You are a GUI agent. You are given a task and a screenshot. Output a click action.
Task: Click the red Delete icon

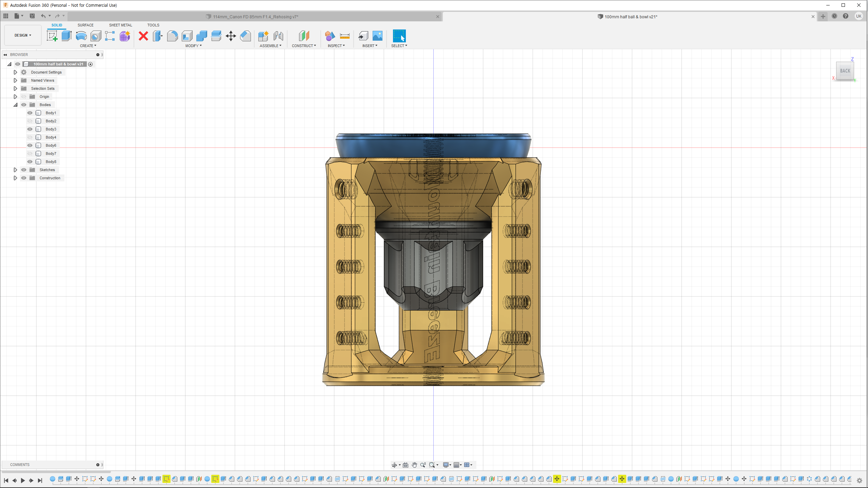143,36
